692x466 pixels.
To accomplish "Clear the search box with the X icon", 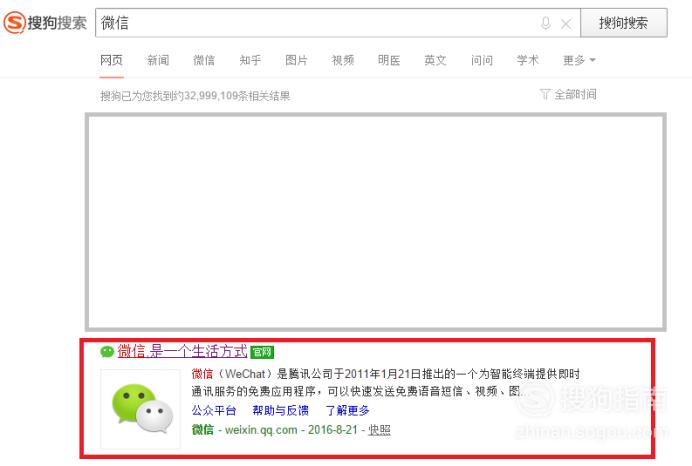I will pos(566,23).
